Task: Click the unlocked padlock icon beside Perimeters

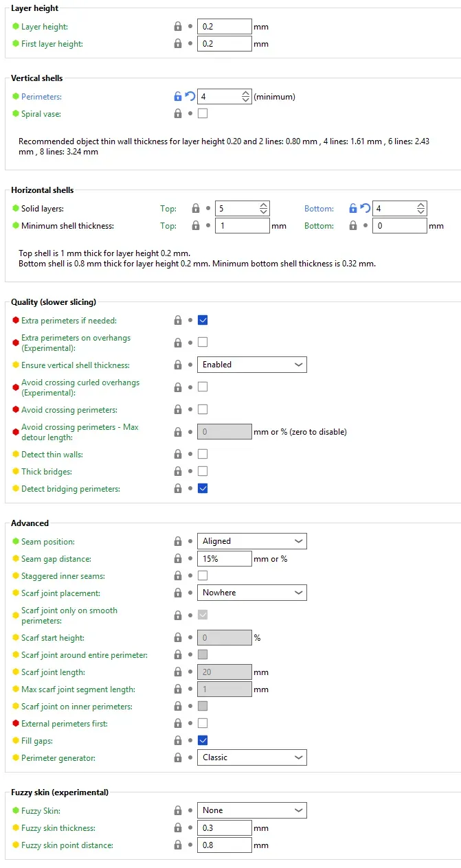Action: point(178,97)
